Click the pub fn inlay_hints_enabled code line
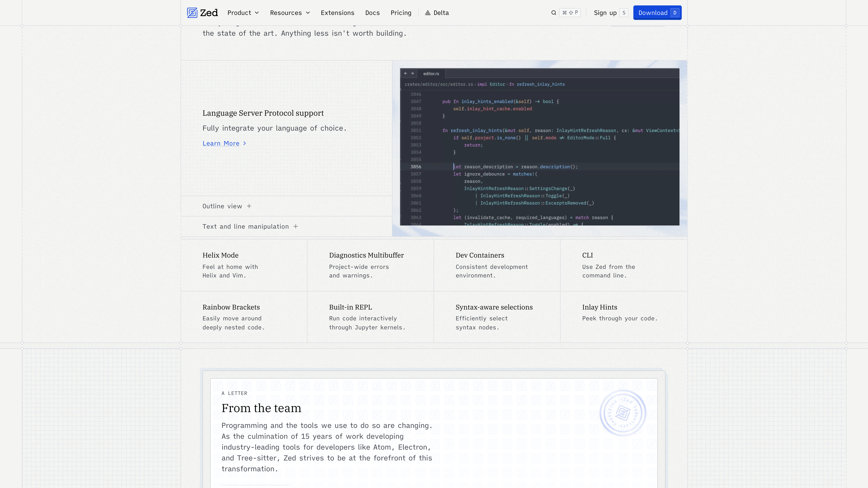The height and width of the screenshot is (488, 868). pyautogui.click(x=500, y=101)
